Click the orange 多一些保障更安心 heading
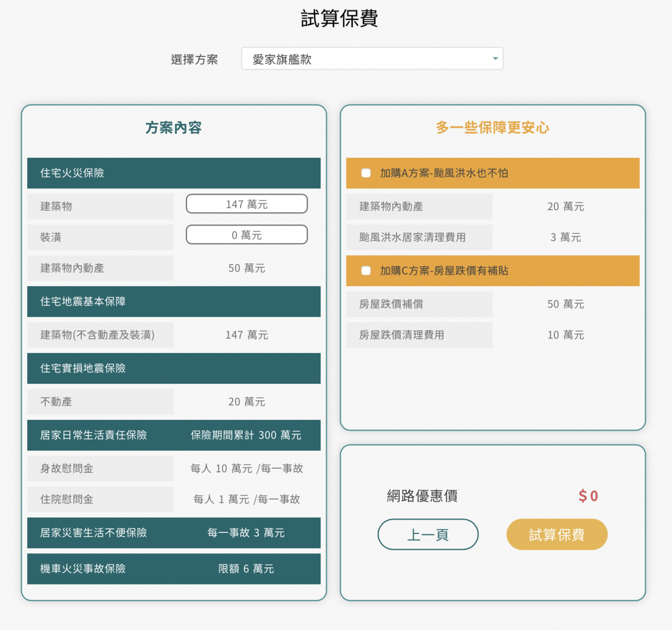Image resolution: width=672 pixels, height=630 pixels. coord(492,128)
